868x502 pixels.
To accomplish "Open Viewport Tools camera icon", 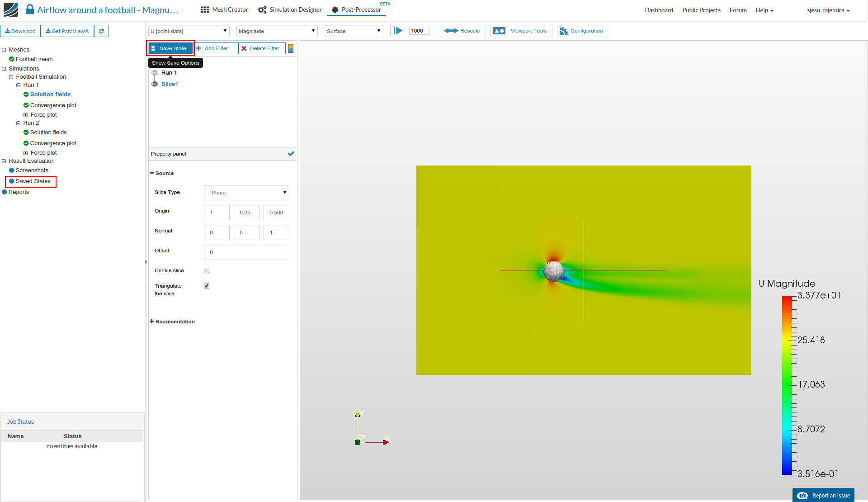I will tap(499, 31).
